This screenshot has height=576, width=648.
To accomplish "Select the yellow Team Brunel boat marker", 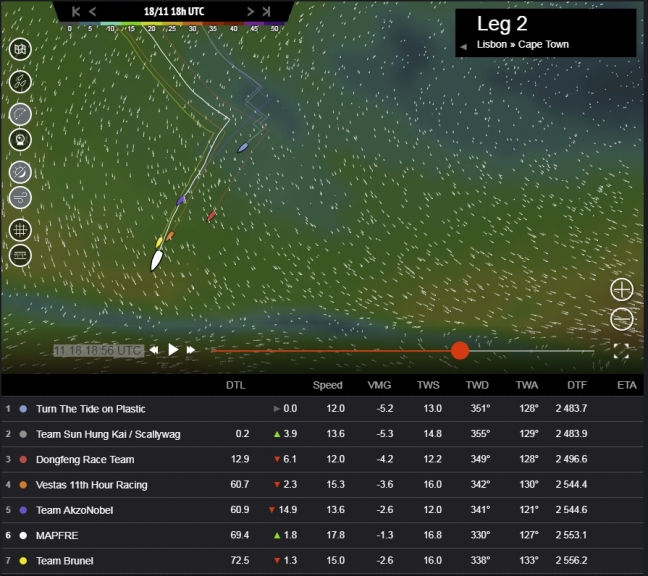I will tap(159, 243).
